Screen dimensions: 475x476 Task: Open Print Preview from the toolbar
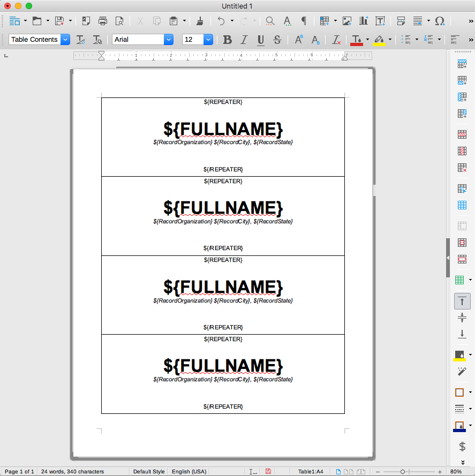119,21
